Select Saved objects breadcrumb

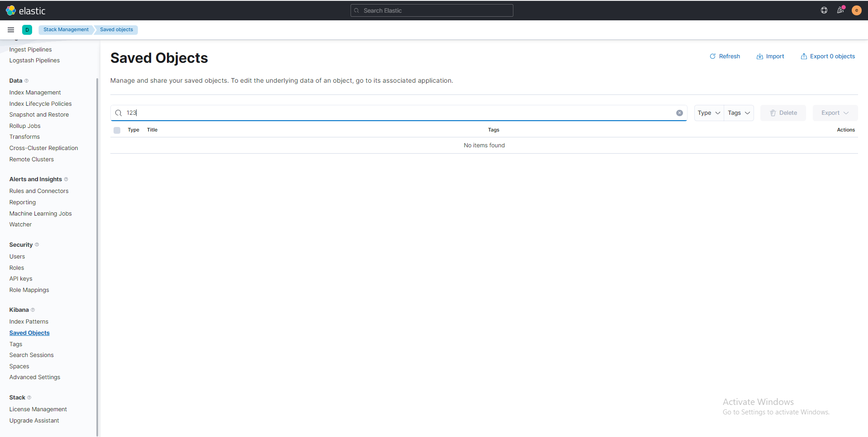116,29
